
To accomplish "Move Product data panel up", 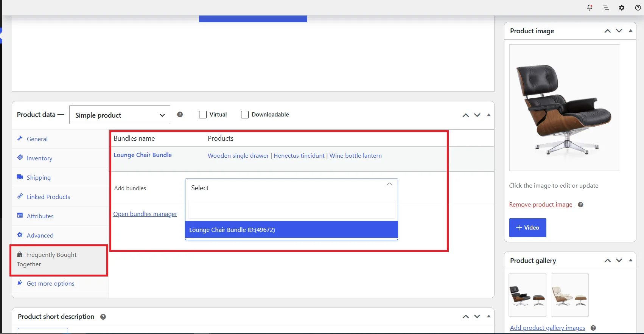I will click(466, 115).
